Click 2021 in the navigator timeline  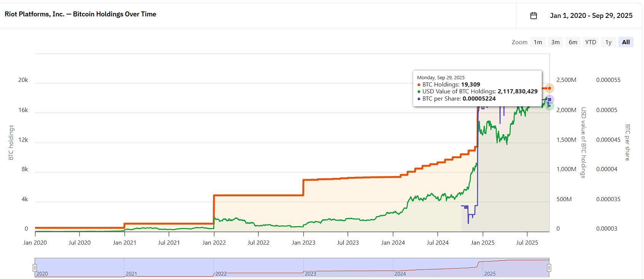[x=131, y=274]
